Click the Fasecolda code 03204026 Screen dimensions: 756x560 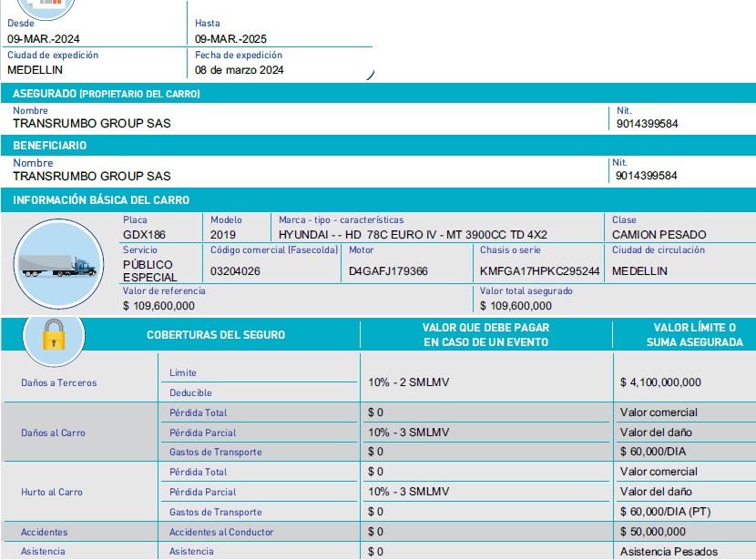click(x=235, y=271)
